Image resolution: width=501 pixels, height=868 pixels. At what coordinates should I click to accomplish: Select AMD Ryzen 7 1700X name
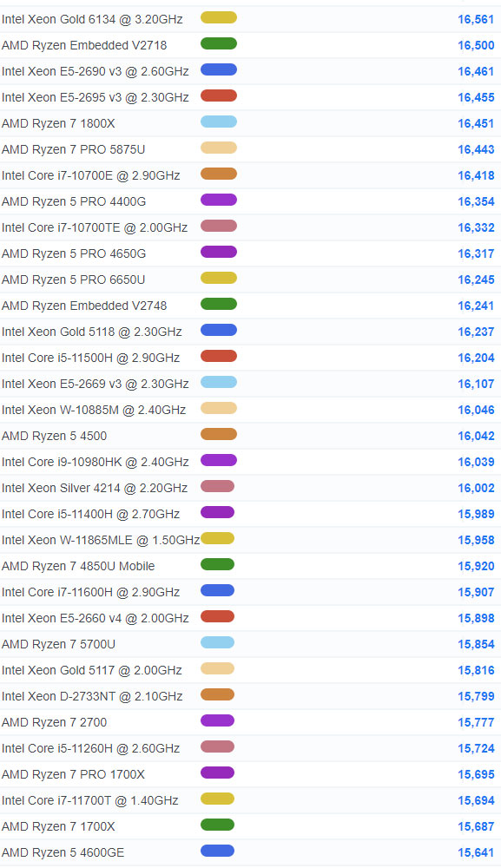(58, 826)
